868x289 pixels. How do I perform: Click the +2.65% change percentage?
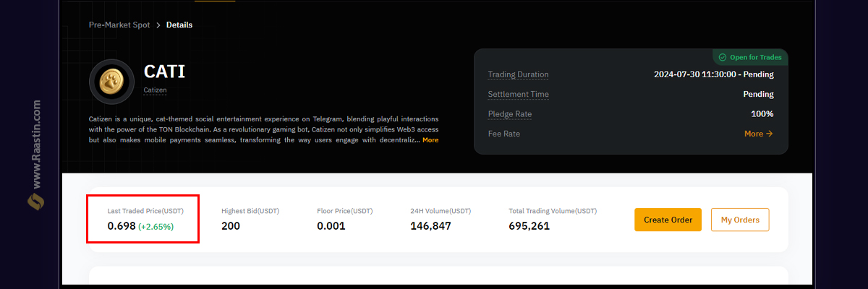point(156,226)
